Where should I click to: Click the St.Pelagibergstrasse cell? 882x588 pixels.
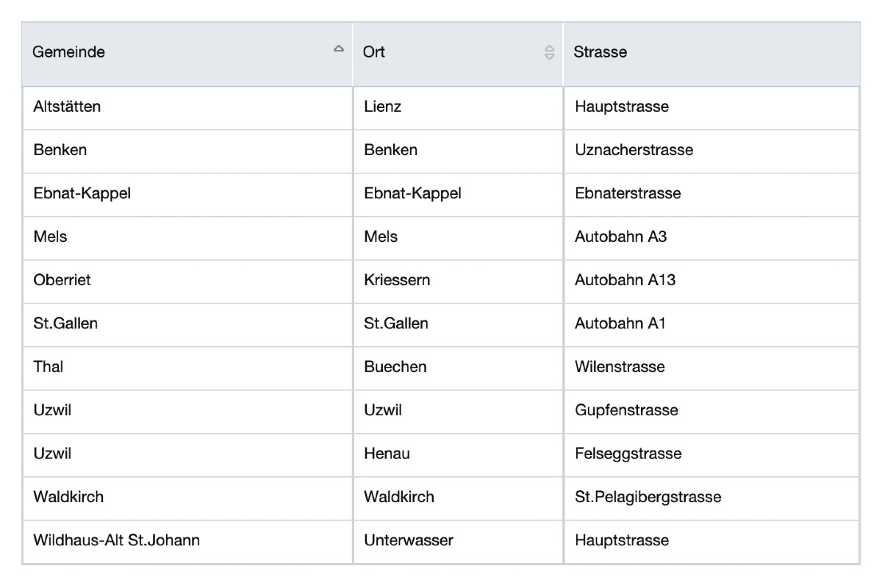pyautogui.click(x=648, y=497)
